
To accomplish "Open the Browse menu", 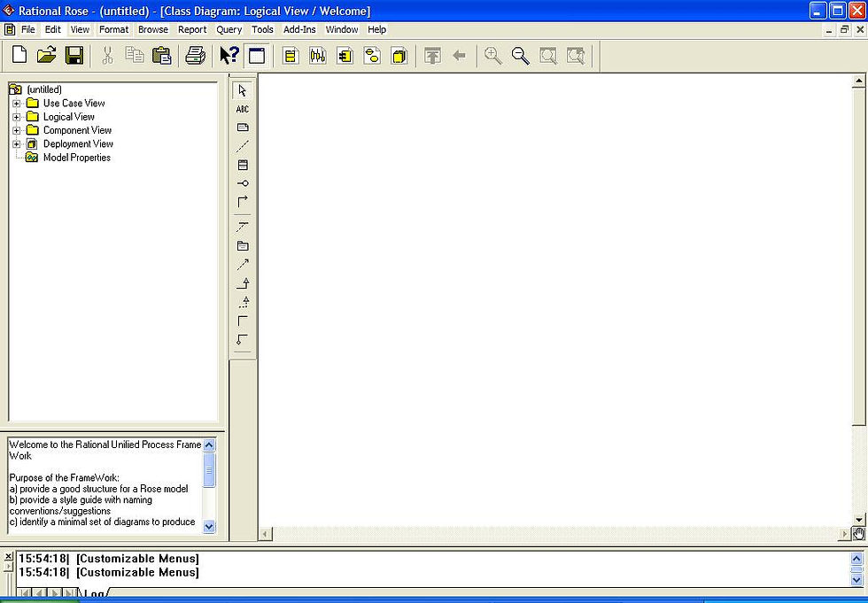I will [152, 30].
